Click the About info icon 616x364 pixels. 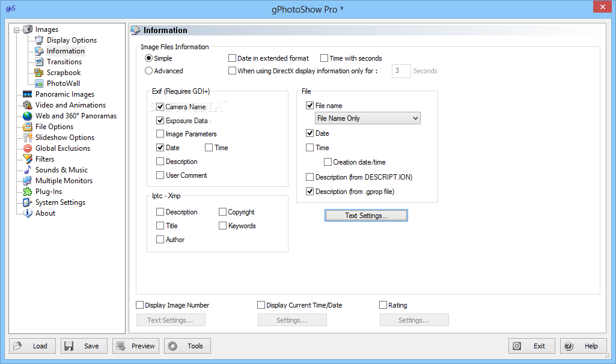(x=28, y=213)
